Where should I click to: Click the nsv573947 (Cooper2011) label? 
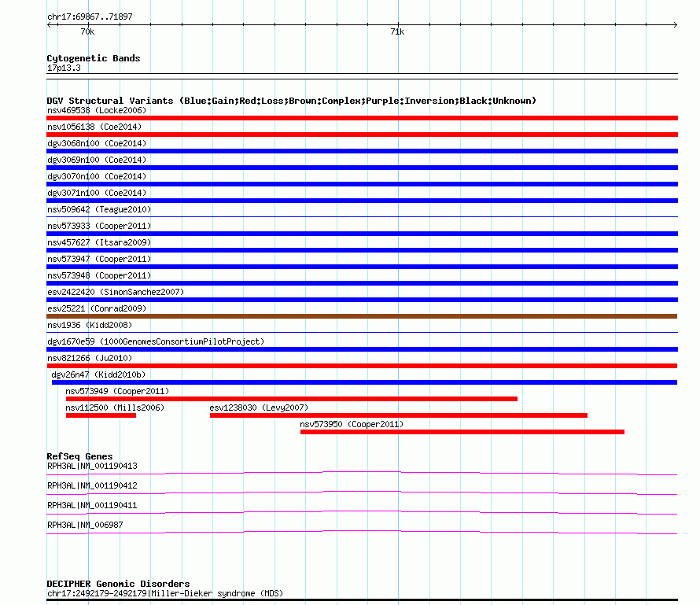99,259
